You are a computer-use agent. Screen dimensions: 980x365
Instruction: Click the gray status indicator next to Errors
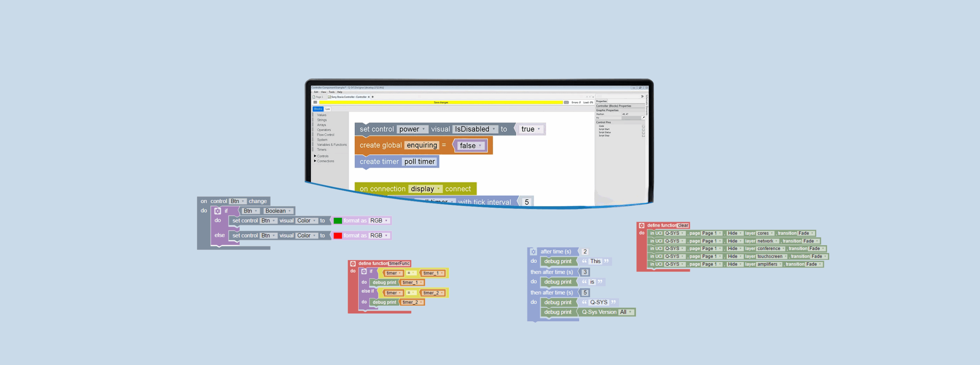point(566,102)
